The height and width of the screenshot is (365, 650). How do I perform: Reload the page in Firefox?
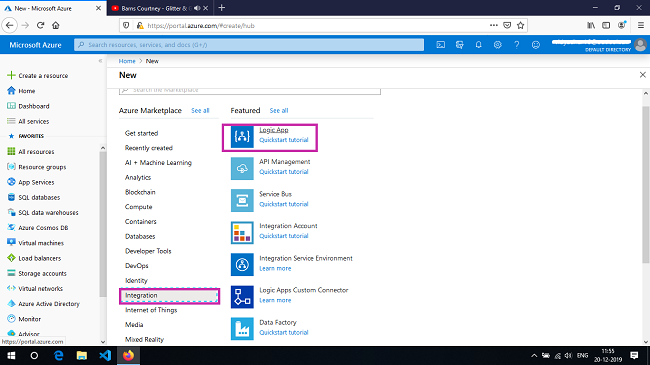click(x=40, y=25)
